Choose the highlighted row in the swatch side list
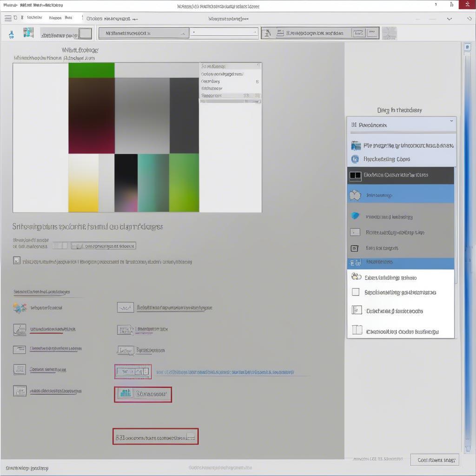Screen dimensions: 476x476 (231, 95)
